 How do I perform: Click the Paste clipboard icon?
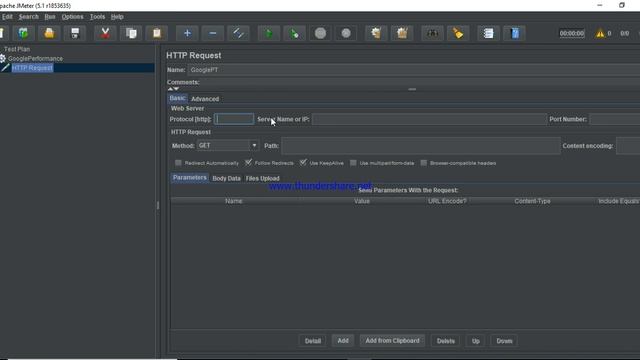coord(157,33)
